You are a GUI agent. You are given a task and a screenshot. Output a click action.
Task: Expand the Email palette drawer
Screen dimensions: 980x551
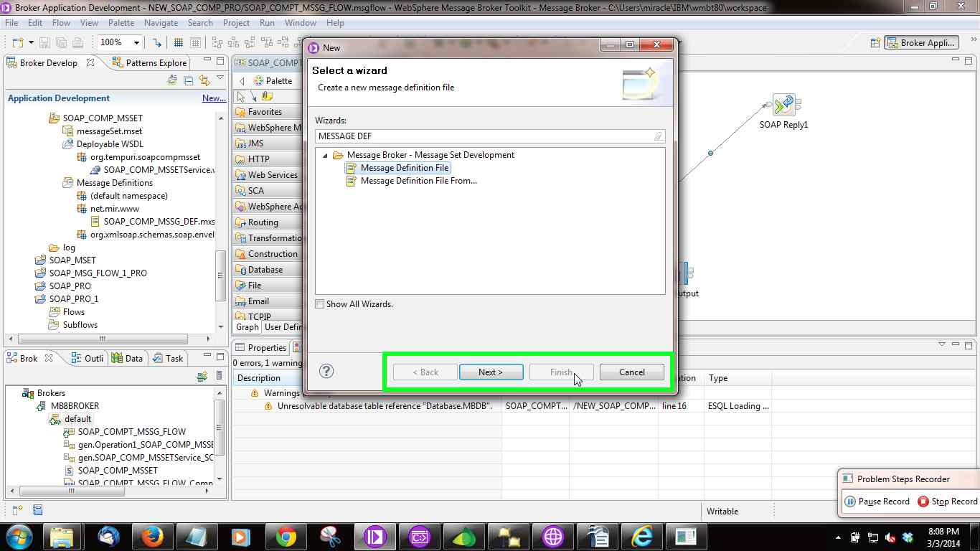point(268,301)
